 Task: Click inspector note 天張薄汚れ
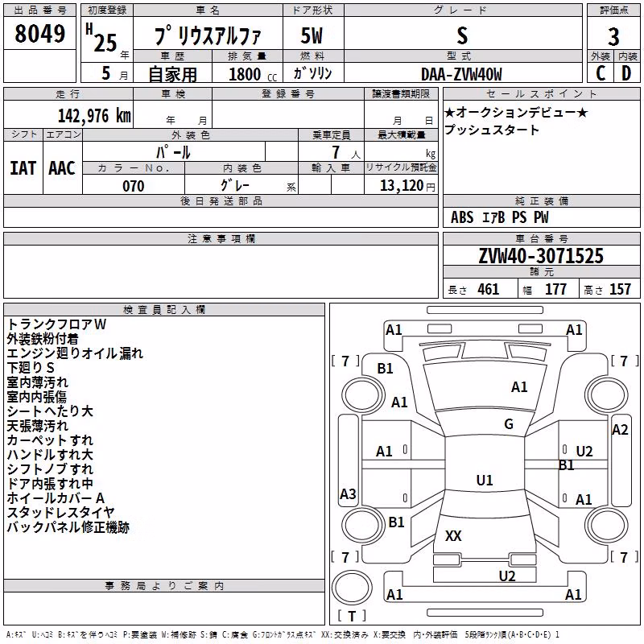point(37,426)
